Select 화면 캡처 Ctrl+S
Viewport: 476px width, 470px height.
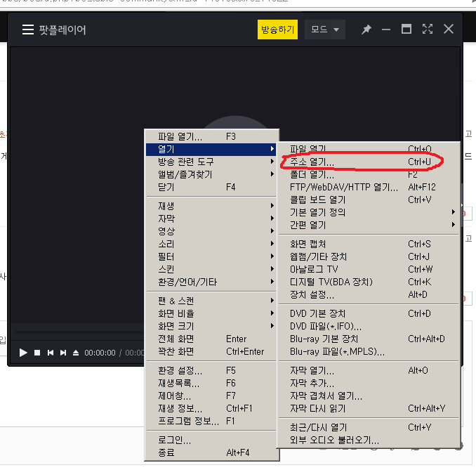point(368,244)
